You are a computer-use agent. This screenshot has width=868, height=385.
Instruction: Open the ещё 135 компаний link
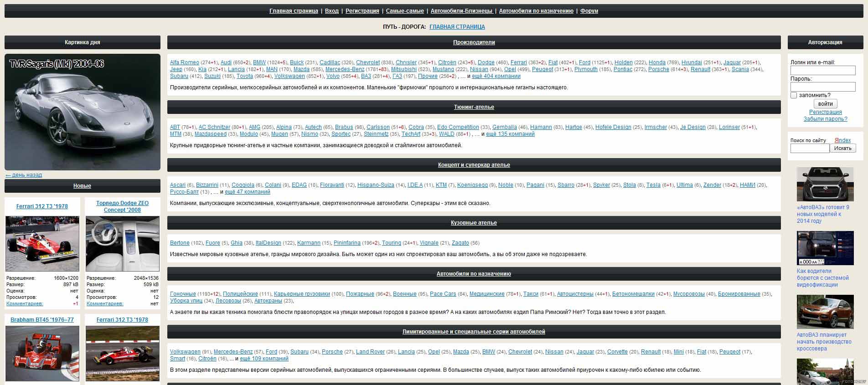point(510,134)
